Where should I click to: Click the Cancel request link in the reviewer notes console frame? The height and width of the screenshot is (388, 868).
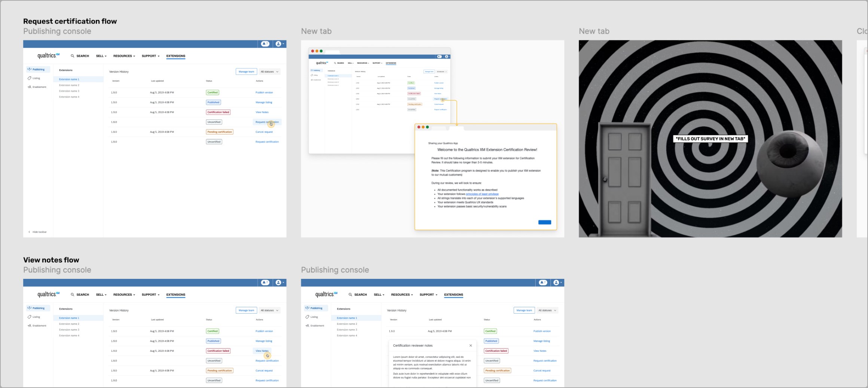coord(542,371)
